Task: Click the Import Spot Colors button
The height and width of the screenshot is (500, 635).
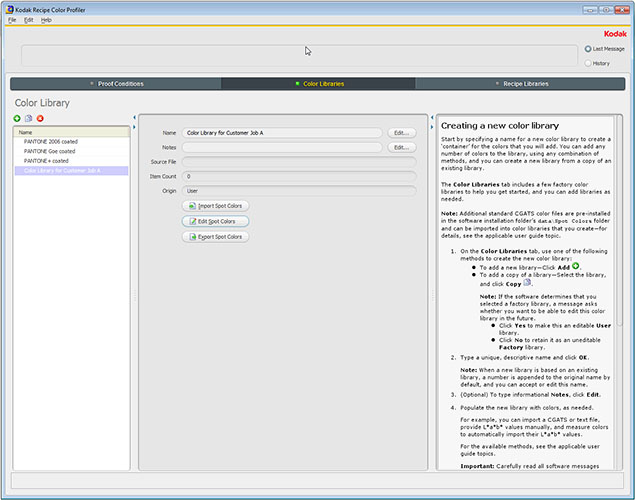Action: tap(215, 206)
